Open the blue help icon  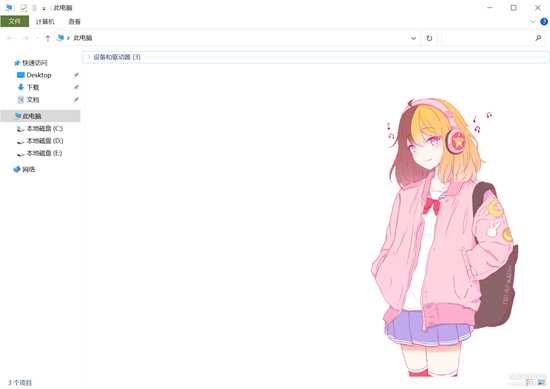544,22
